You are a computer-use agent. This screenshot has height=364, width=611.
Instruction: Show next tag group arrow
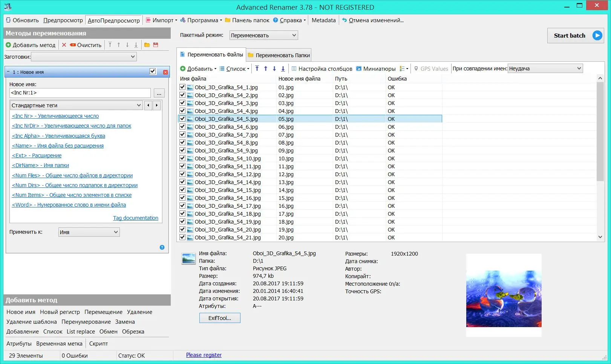(157, 105)
